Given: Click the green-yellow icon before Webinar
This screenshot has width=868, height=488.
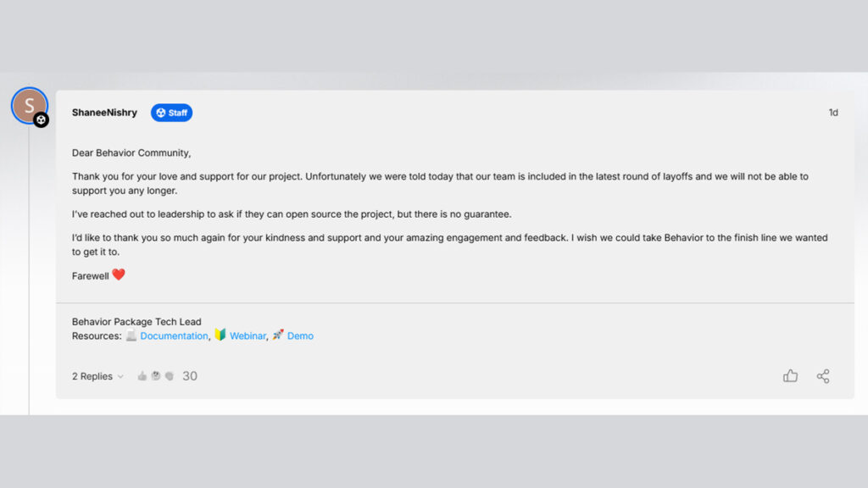Looking at the screenshot, I should pyautogui.click(x=220, y=335).
